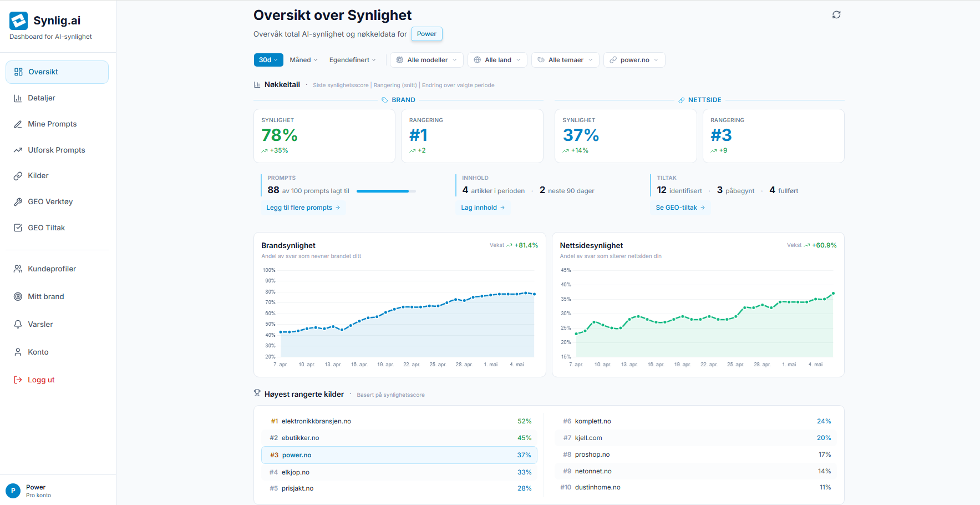Click the Nettside Synlighet 37% card
Image resolution: width=980 pixels, height=505 pixels.
(x=626, y=136)
